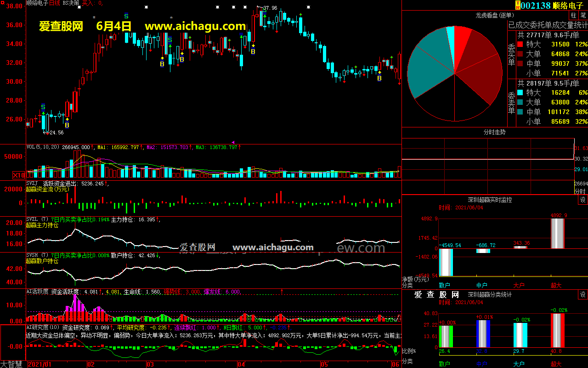Image resolution: width=588 pixels, height=368 pixels.
Task: Click stock name 顺络电子 in the top-right header
Action: pyautogui.click(x=568, y=6)
